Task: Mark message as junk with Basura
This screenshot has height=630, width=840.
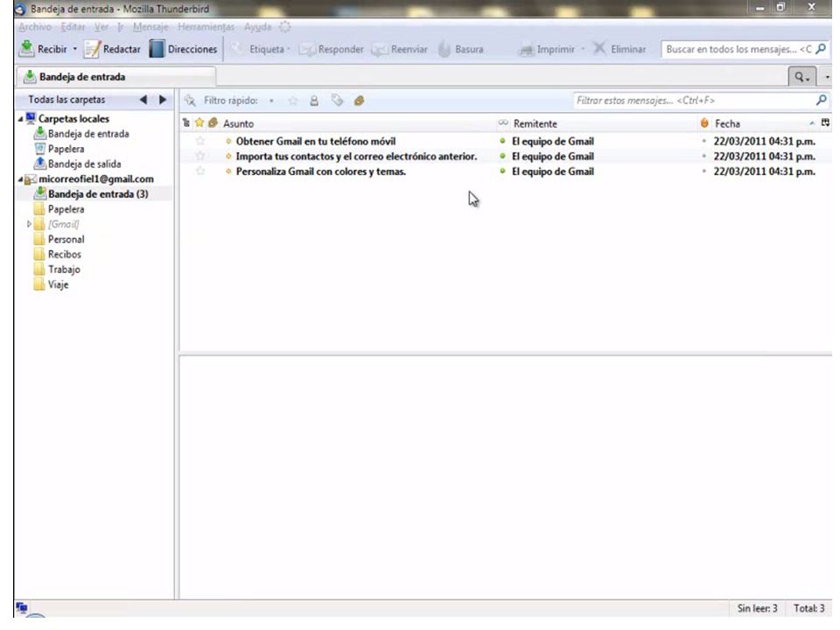Action: tap(461, 49)
